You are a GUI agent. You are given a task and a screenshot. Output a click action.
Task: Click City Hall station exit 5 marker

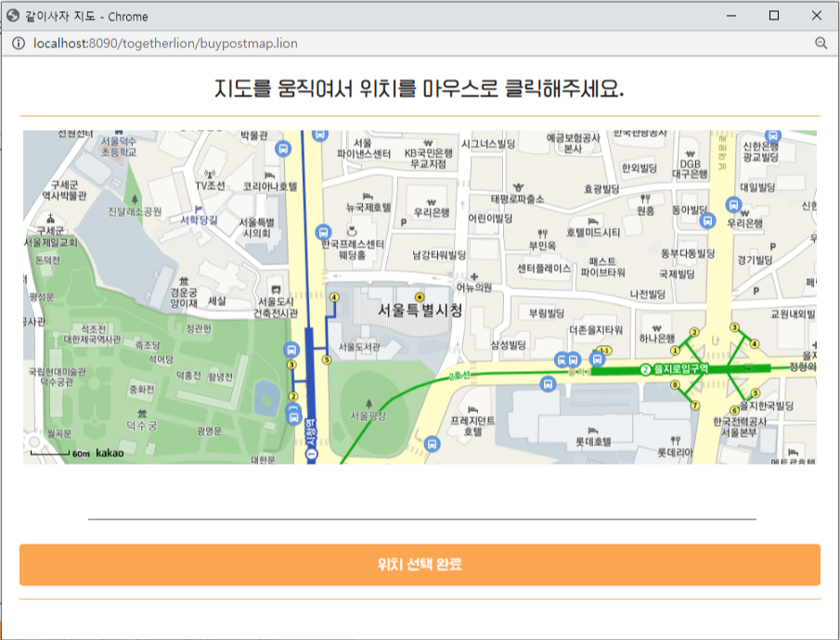(327, 359)
